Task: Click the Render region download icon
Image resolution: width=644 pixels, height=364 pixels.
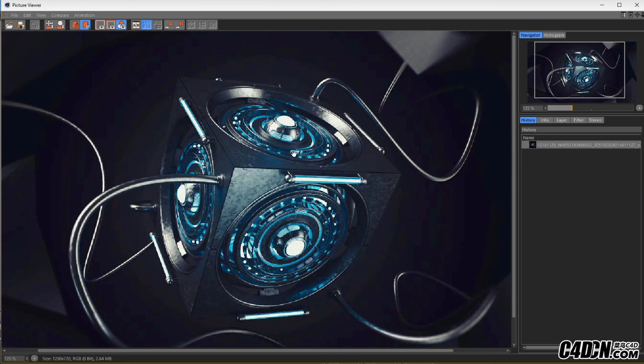Action: 49,25
